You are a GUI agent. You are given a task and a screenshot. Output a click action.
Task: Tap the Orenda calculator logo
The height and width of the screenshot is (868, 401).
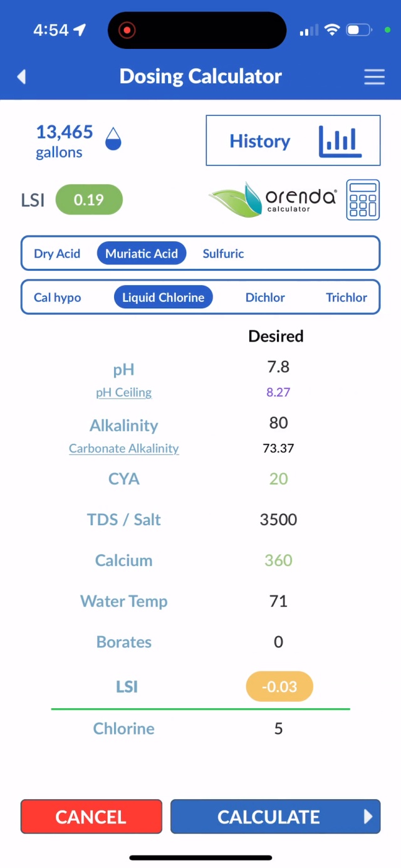click(273, 200)
